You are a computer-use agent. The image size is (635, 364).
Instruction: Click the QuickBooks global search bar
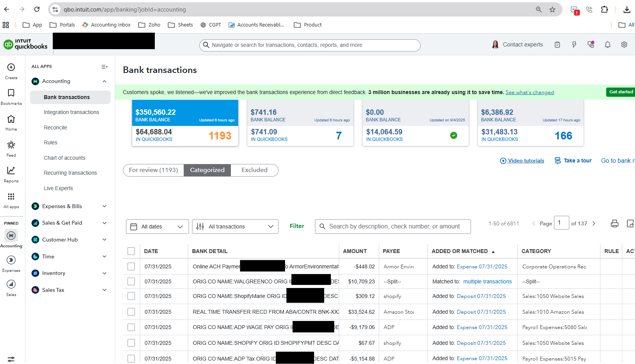[x=310, y=45]
